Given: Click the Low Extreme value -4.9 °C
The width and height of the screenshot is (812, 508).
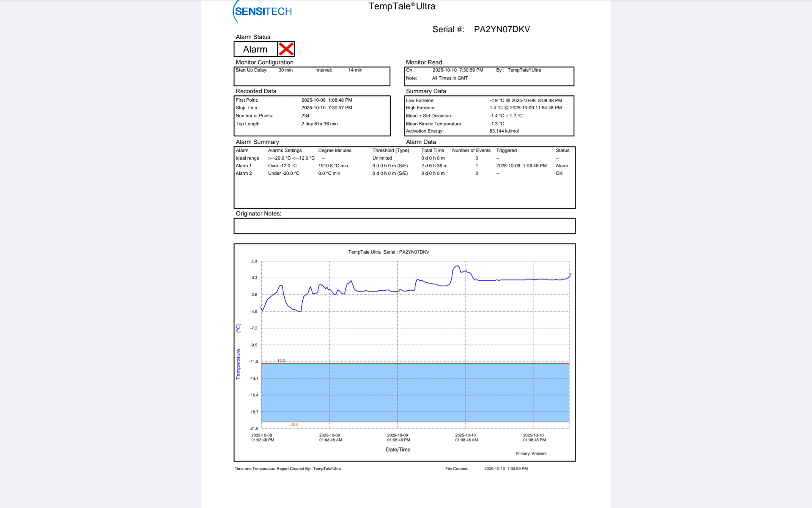Looking at the screenshot, I should click(497, 101).
